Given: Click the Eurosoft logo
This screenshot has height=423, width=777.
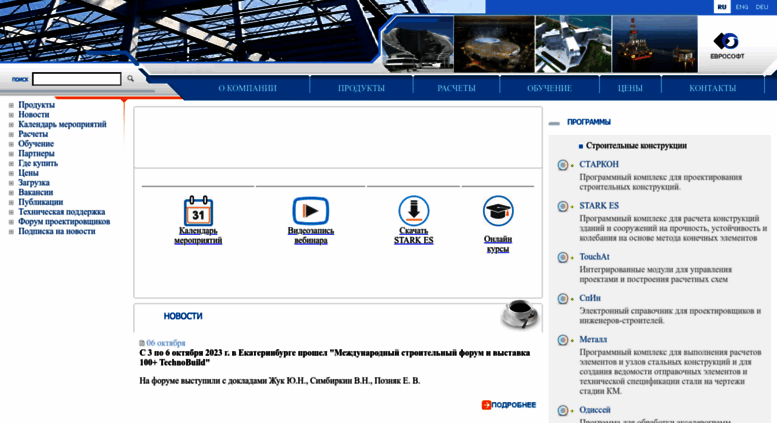Looking at the screenshot, I should 727,45.
